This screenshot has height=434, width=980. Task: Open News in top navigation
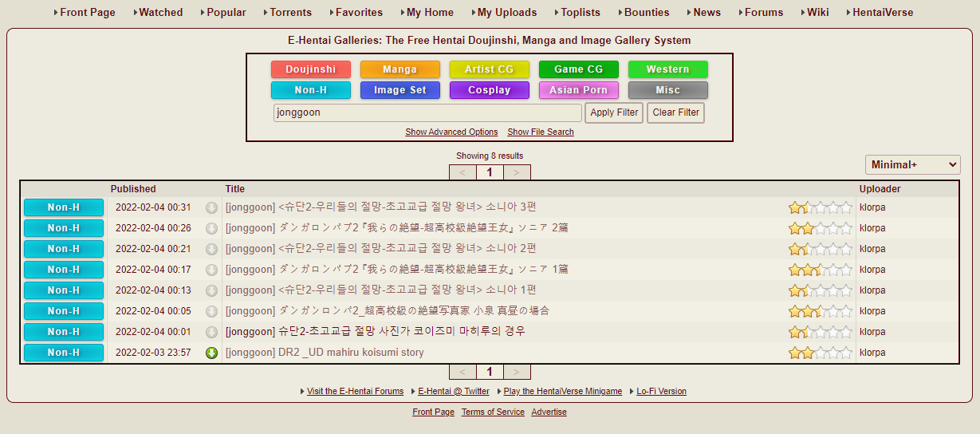point(706,12)
